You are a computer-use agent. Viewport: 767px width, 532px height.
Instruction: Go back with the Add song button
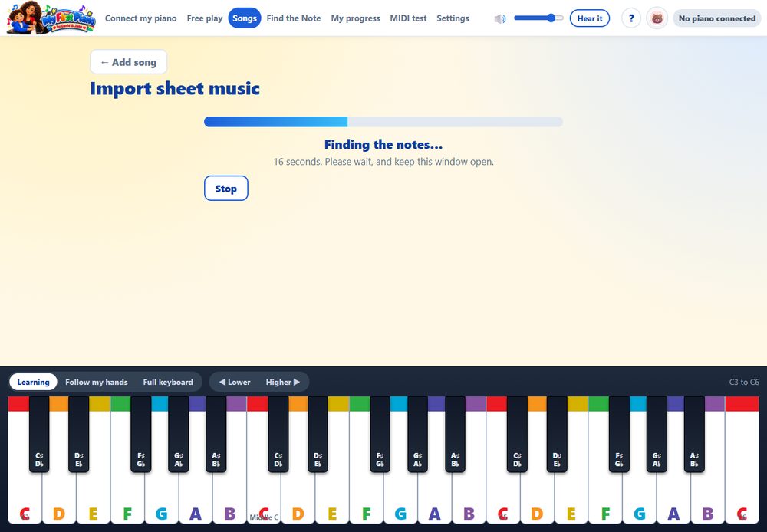[128, 62]
